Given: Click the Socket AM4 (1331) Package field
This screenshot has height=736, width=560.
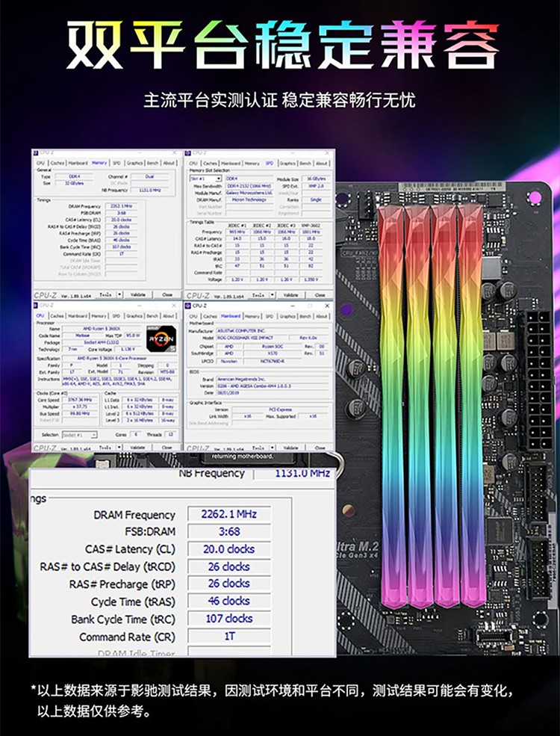Looking at the screenshot, I should (102, 342).
